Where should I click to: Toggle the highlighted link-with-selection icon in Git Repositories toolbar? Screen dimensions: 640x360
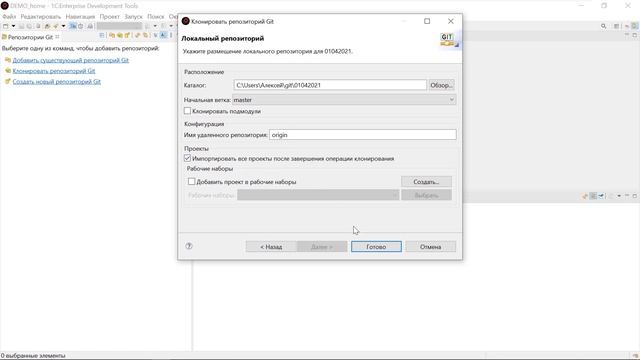pos(163,36)
